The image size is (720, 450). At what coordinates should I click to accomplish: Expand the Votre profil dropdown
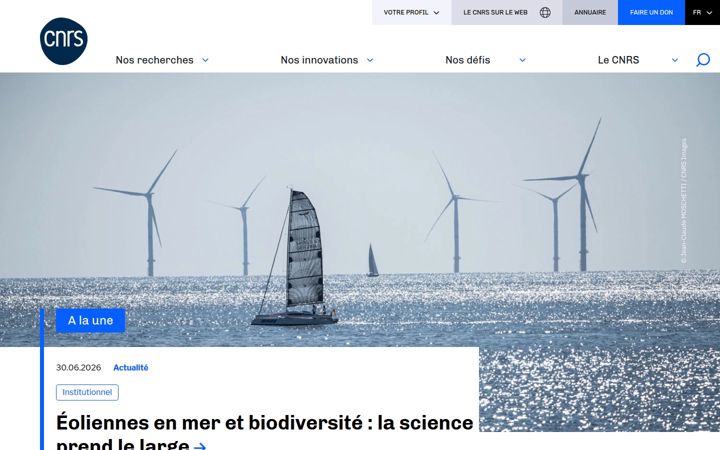pos(411,12)
